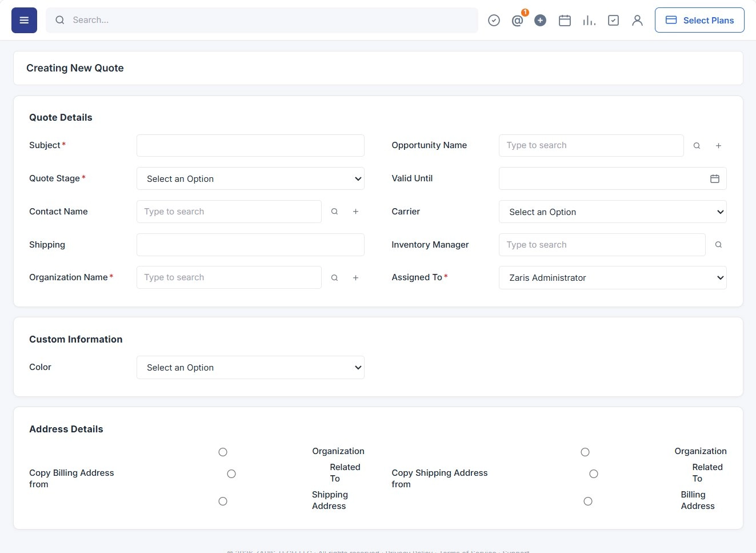This screenshot has width=756, height=553.
Task: Add new Contact with plus icon
Action: pos(355,212)
